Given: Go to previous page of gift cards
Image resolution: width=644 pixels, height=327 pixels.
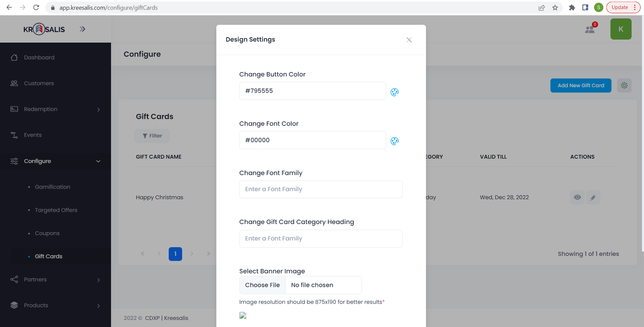Looking at the screenshot, I should (159, 254).
